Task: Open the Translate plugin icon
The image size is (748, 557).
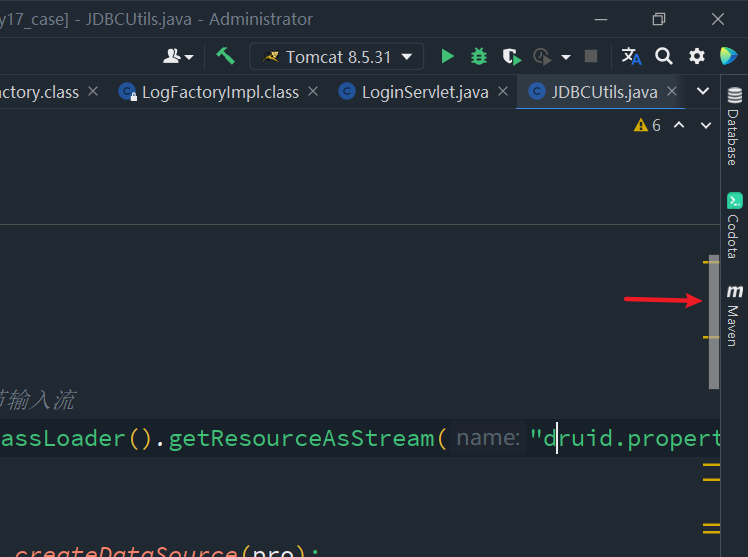Action: 631,56
